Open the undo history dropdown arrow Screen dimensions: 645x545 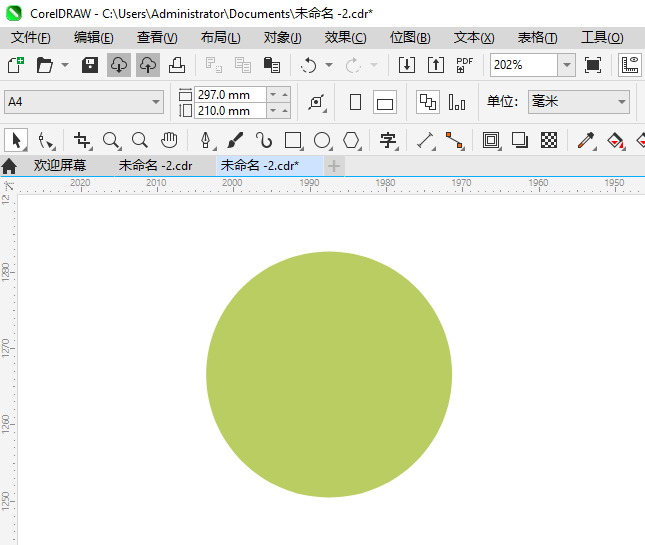tap(329, 65)
